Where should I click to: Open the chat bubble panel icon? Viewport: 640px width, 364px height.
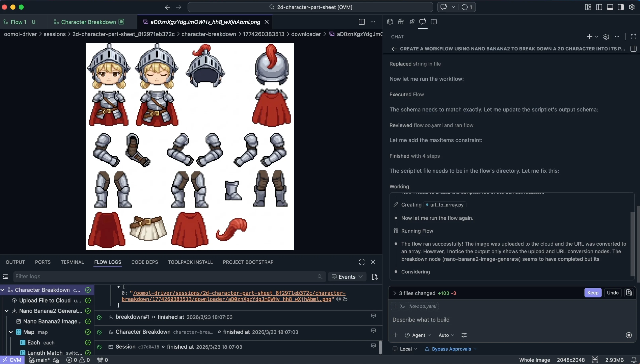[423, 22]
